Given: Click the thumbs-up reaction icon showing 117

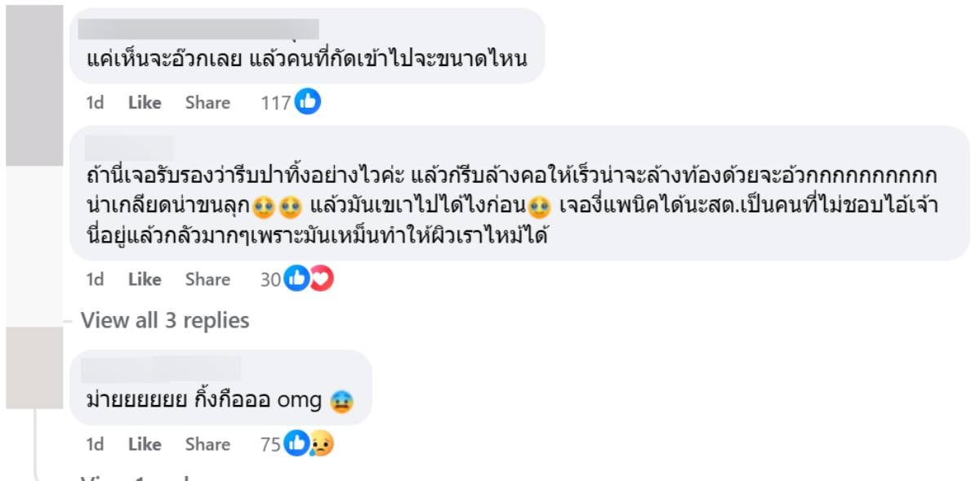Looking at the screenshot, I should tap(307, 103).
